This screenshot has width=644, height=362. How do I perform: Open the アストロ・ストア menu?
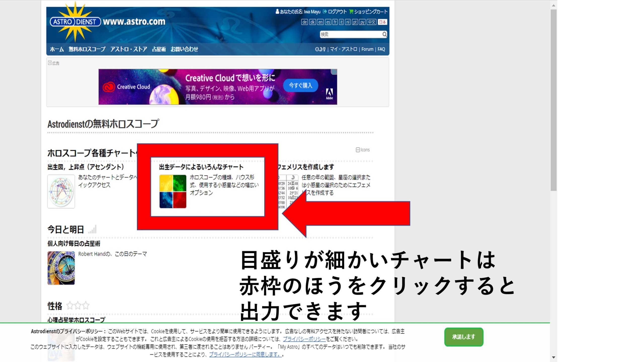tap(129, 49)
